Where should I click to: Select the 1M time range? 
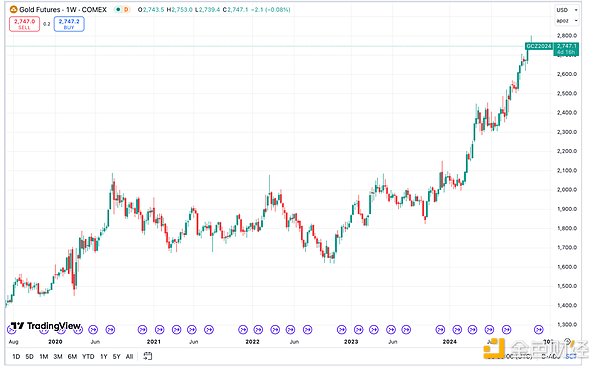[x=44, y=357]
